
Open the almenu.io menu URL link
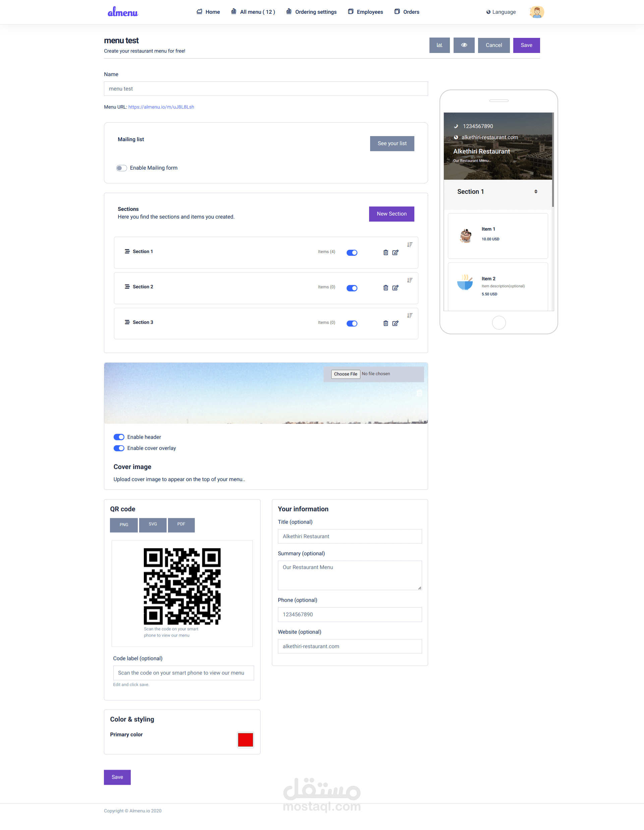point(161,107)
